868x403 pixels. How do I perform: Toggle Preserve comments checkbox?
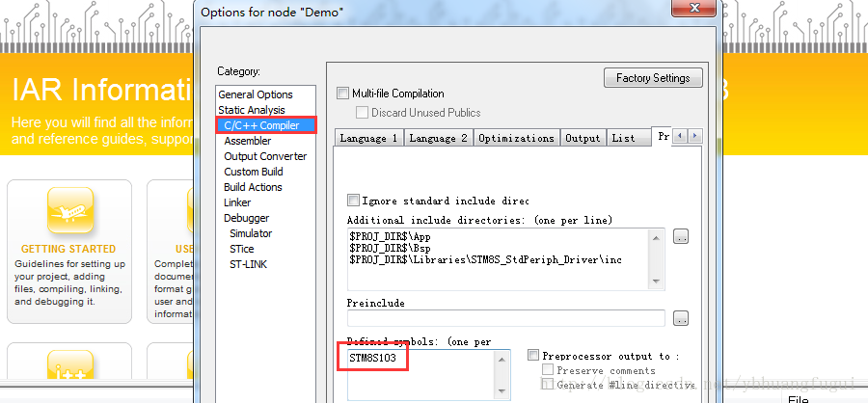(548, 369)
